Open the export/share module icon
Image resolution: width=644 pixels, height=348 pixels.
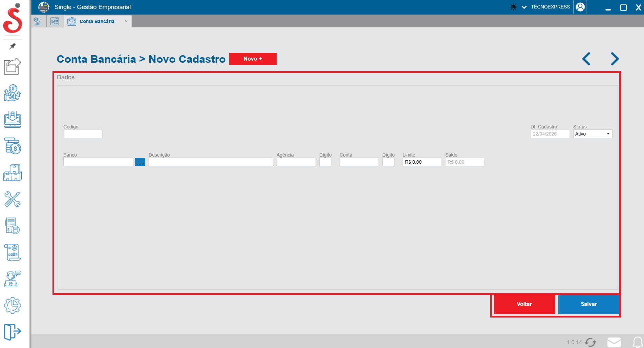click(x=13, y=66)
